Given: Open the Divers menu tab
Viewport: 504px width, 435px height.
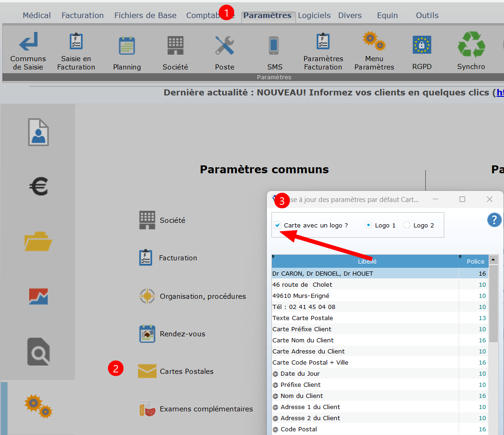Looking at the screenshot, I should [350, 15].
